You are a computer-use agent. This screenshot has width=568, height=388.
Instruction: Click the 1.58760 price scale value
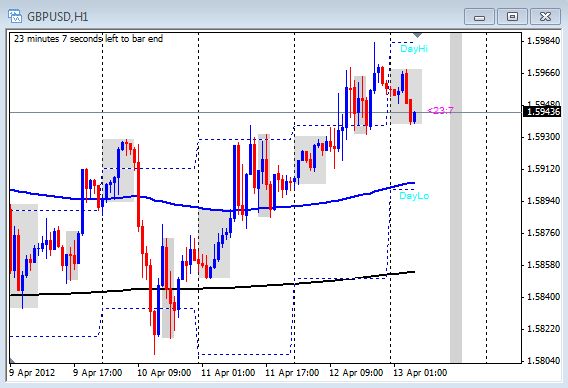(544, 233)
